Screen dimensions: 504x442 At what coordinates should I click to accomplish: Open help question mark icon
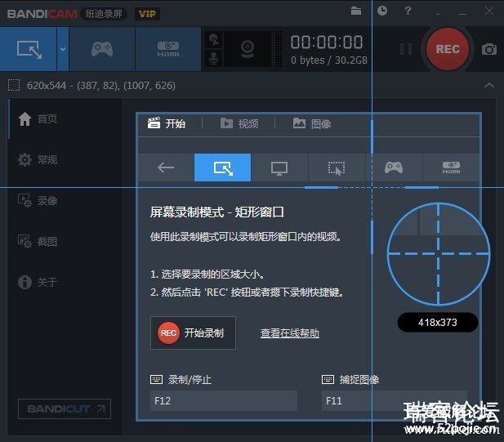coord(408,11)
